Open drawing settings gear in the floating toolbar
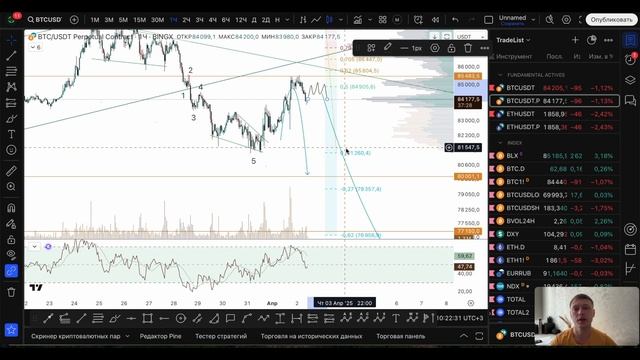The image size is (640, 360). (x=435, y=48)
